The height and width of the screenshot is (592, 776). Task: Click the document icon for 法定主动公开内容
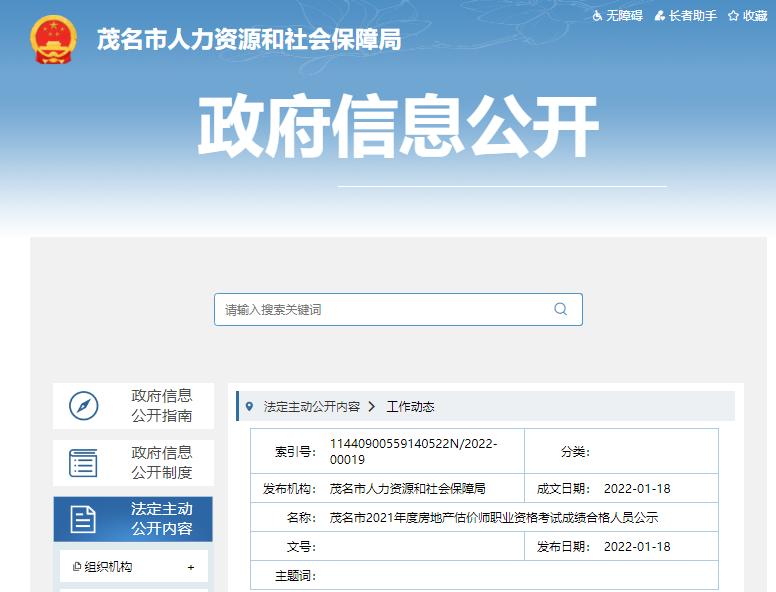[x=84, y=519]
